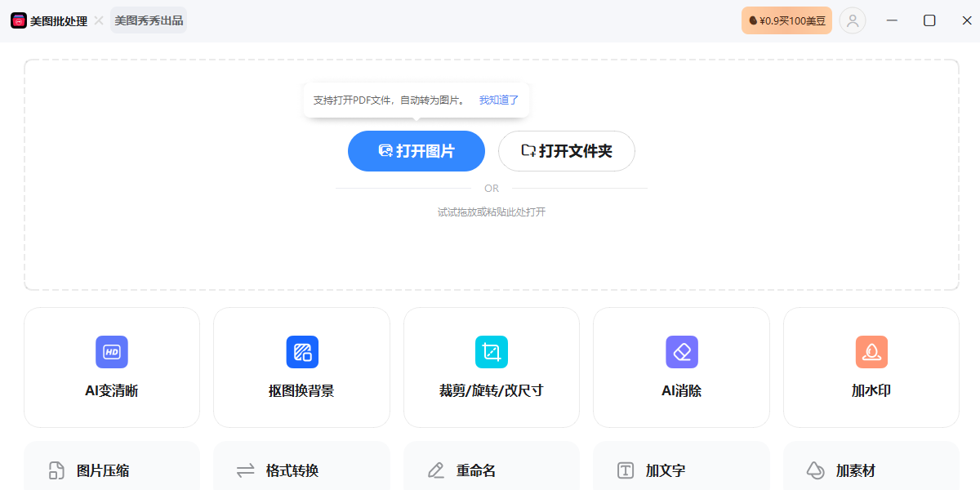Click the 美图批处理 app logo
This screenshot has height=490, width=980.
coord(19,20)
